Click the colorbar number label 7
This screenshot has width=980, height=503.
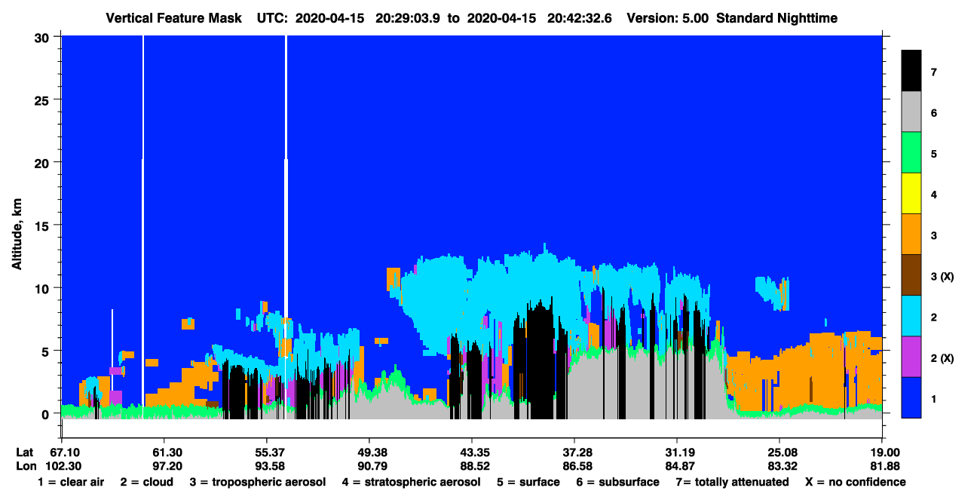934,72
